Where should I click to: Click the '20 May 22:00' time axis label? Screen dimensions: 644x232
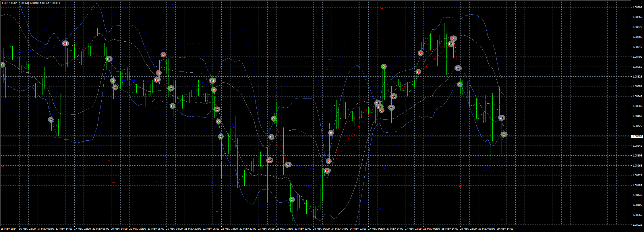138,229
